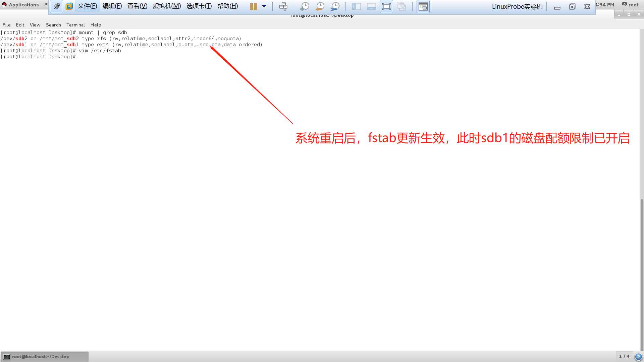Click the Help menu item
The height and width of the screenshot is (362, 644).
coord(96,25)
